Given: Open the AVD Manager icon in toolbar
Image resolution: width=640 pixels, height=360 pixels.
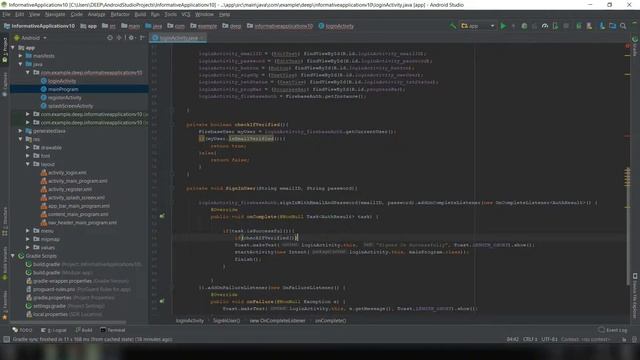Looking at the screenshot, I should [x=589, y=26].
